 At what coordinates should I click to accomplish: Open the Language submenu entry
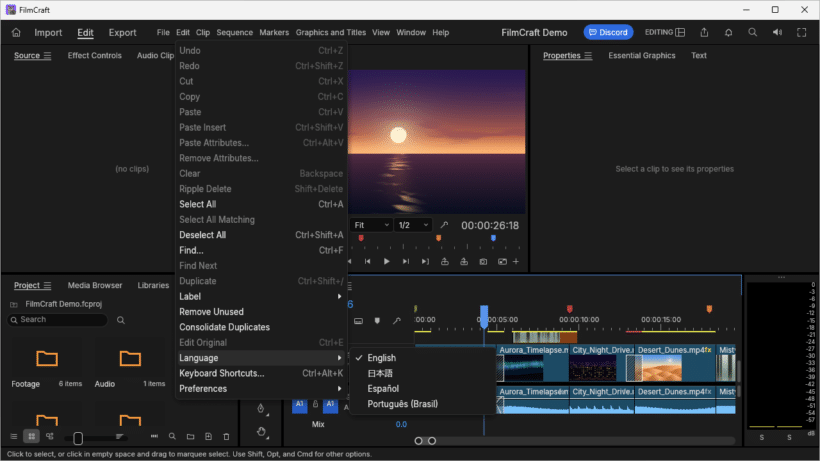click(261, 358)
